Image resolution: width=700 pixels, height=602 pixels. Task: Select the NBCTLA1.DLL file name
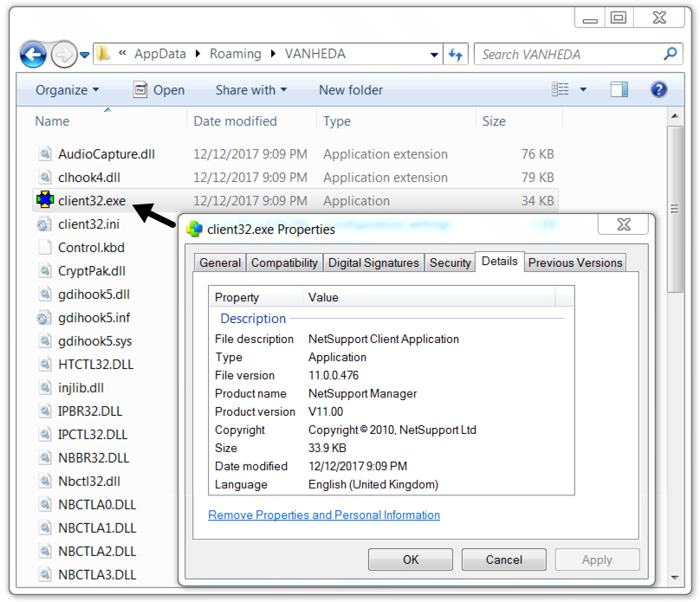coord(97,528)
